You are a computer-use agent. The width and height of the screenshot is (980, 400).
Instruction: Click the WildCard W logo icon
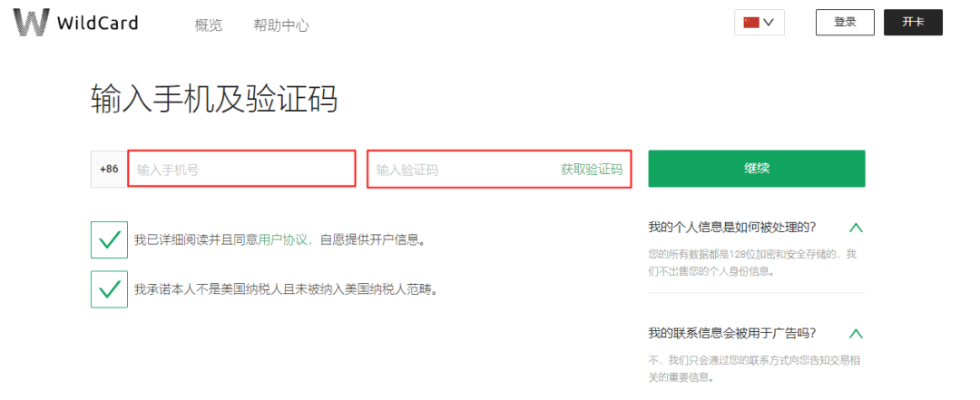[31, 23]
